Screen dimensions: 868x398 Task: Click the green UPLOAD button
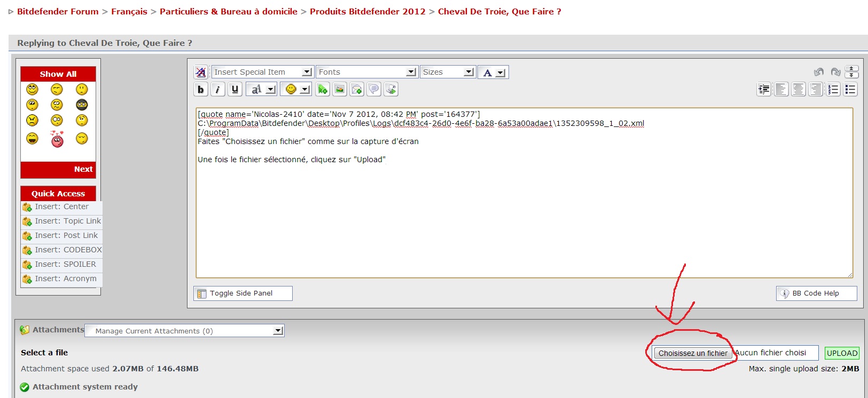click(x=842, y=353)
